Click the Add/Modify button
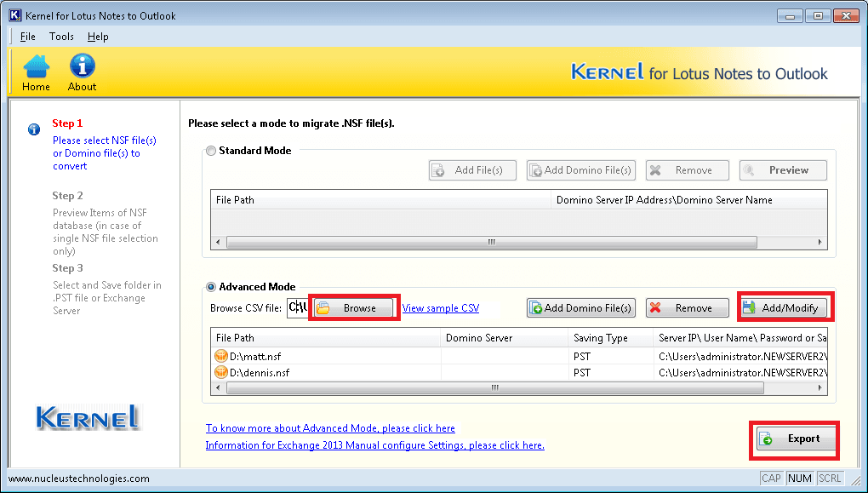This screenshot has width=868, height=493. [783, 308]
